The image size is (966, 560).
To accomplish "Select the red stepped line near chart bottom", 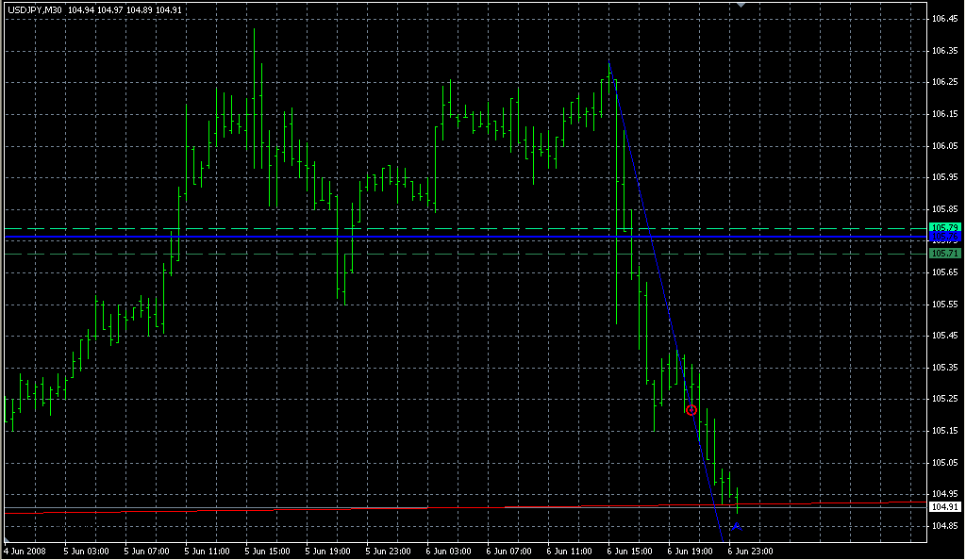I will [311, 509].
